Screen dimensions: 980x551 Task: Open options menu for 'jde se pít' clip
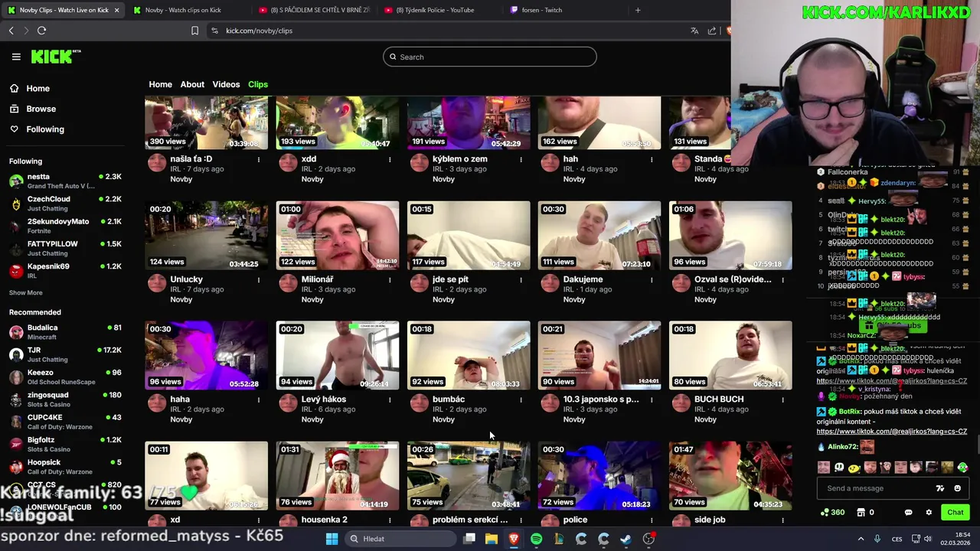(x=521, y=279)
